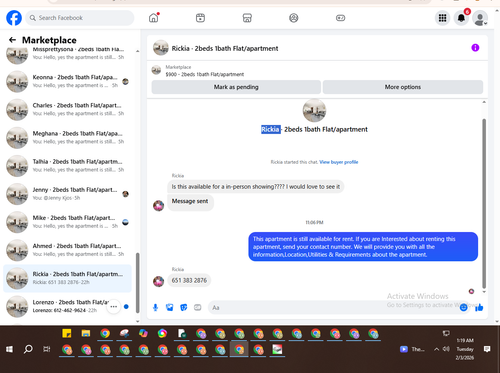Viewport: 500px width, 373px height.
Task: Open Sticky Notes from the taskbar
Action: (x=67, y=333)
